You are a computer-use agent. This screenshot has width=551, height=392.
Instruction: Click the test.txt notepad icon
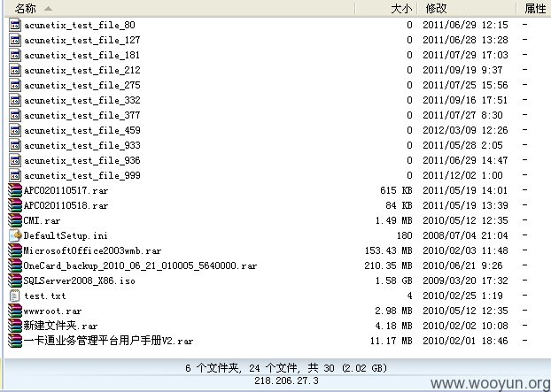(x=15, y=296)
